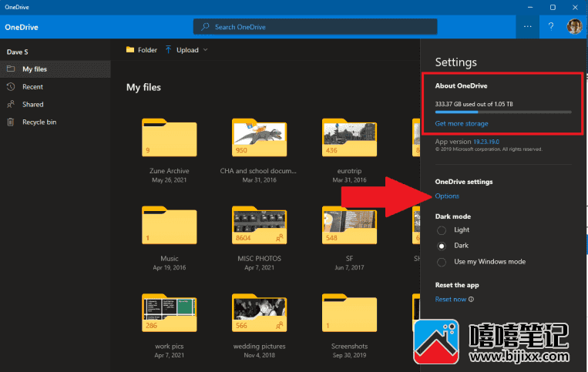588x372 pixels.
Task: Go to My files in sidebar
Action: [x=55, y=69]
